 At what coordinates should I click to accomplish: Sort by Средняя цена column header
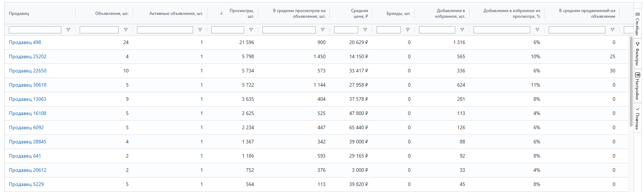(x=360, y=13)
